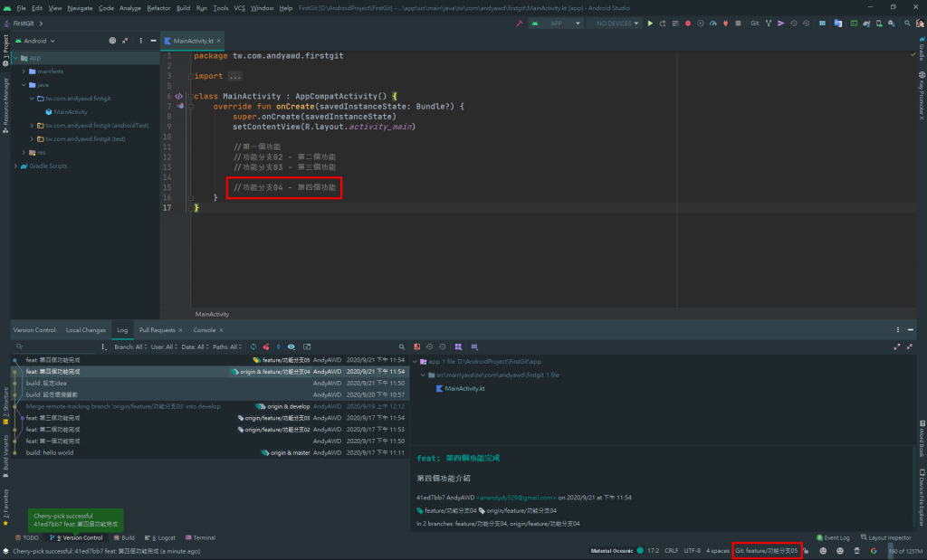This screenshot has width=927, height=560.
Task: Open the Logcat tool window
Action: (159, 537)
